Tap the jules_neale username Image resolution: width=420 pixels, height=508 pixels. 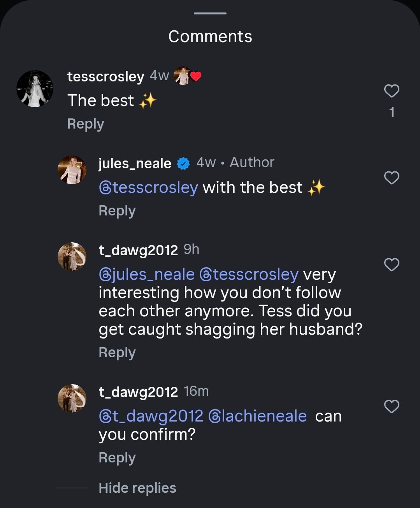(x=135, y=163)
